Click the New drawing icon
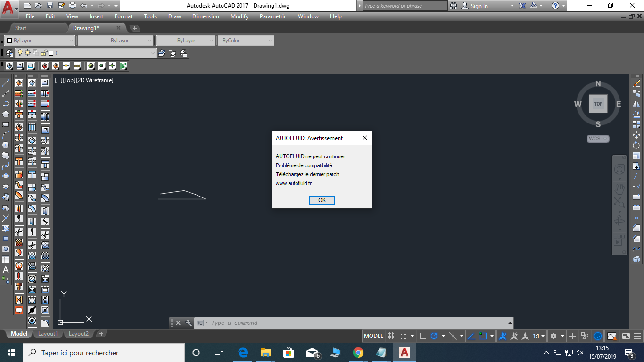 coord(27,6)
